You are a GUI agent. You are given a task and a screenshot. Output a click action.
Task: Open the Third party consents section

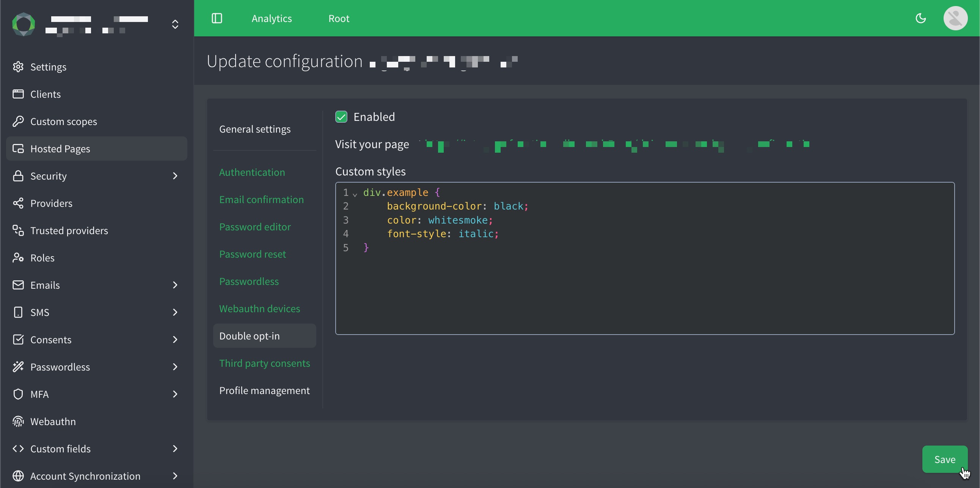[x=264, y=363]
